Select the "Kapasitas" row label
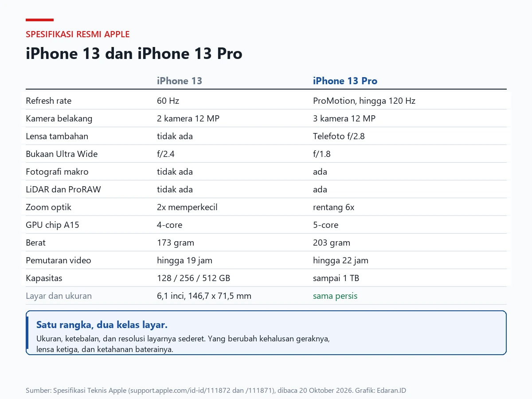532x399 pixels. pos(44,278)
